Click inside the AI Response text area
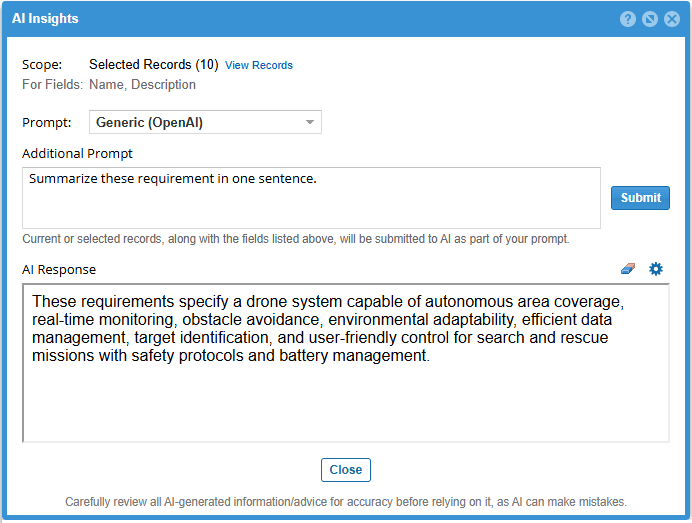 click(x=345, y=400)
